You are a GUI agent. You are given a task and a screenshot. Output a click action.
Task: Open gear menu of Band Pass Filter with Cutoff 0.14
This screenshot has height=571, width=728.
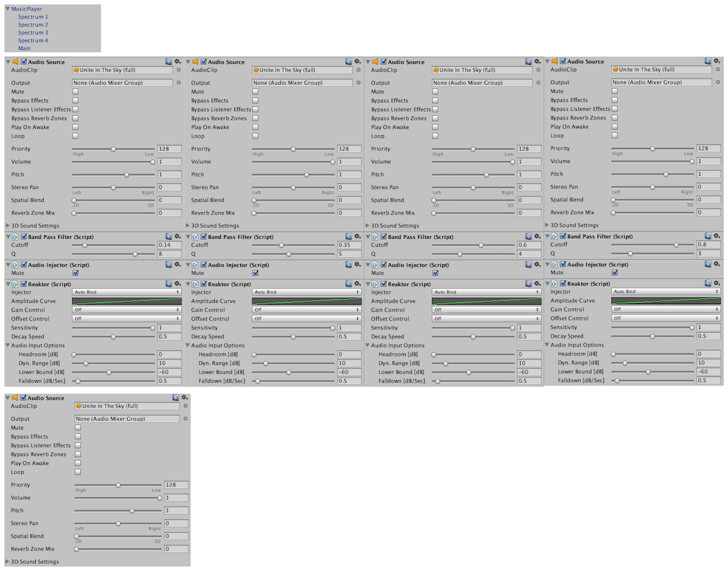click(178, 237)
